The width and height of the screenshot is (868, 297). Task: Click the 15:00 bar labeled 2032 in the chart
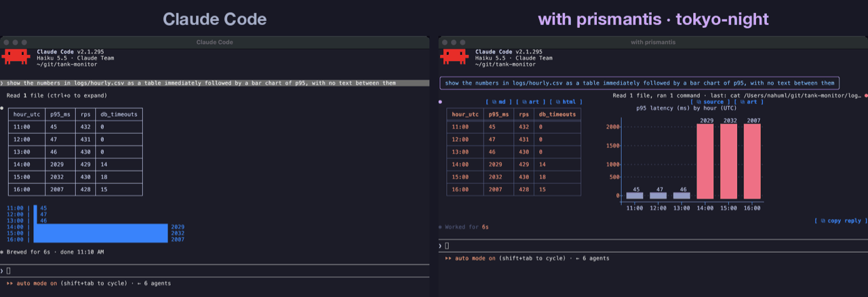pos(729,161)
